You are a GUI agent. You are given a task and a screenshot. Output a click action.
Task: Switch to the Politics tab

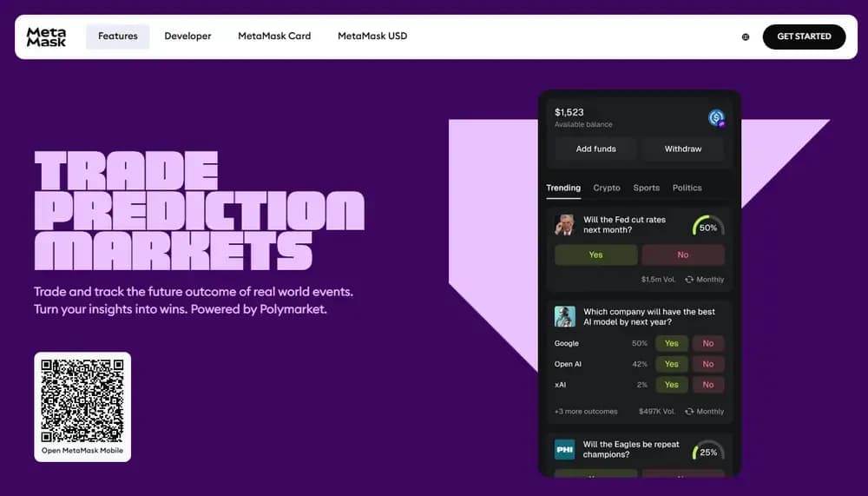click(687, 188)
